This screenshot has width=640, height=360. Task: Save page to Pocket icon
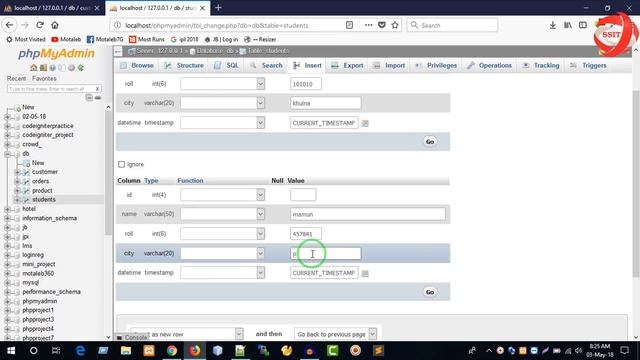[x=382, y=25]
